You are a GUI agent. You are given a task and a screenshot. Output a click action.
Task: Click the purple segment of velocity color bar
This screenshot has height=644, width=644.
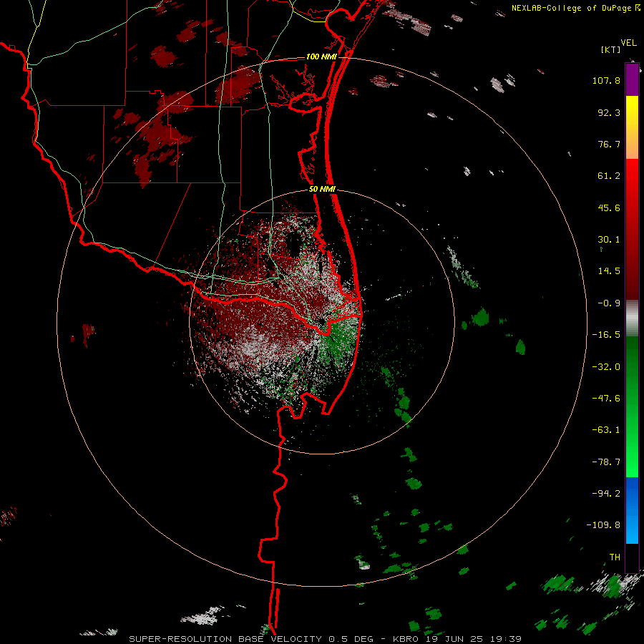(x=632, y=79)
